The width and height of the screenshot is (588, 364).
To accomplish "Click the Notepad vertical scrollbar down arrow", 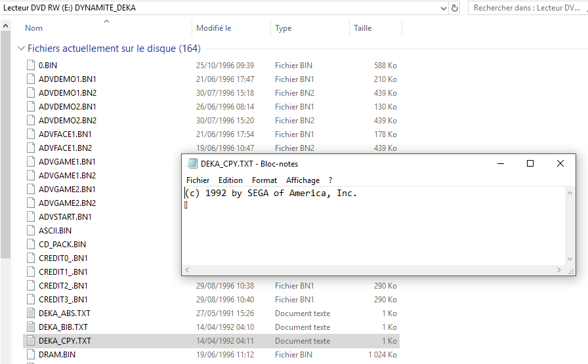I will 570,259.
